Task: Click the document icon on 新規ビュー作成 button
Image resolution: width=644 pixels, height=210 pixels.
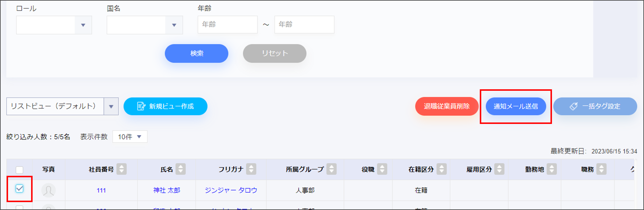Action: (142, 106)
